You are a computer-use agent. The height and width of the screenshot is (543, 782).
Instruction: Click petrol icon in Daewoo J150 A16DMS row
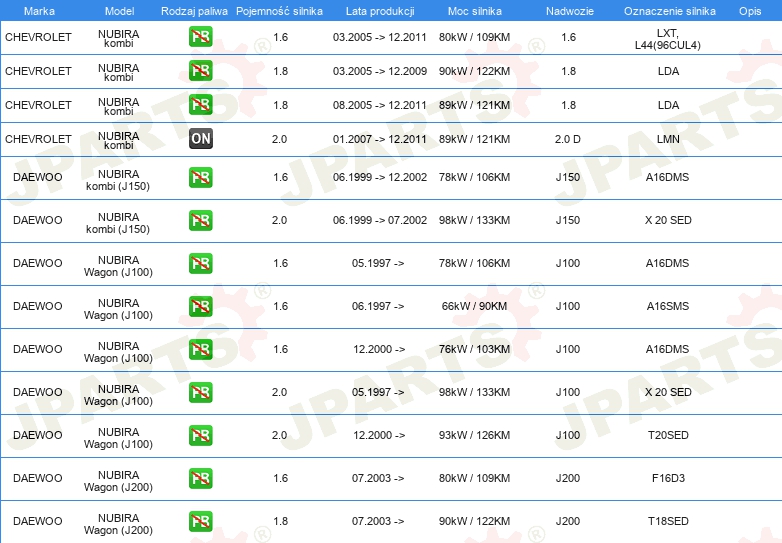(x=201, y=178)
